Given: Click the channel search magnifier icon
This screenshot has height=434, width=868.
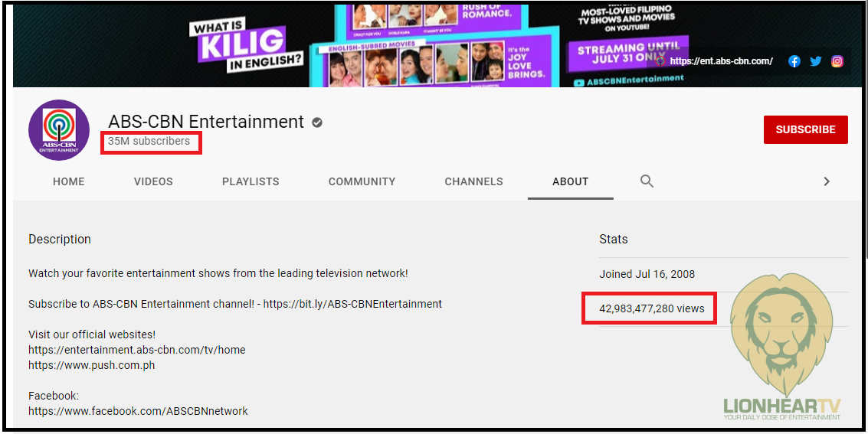Looking at the screenshot, I should click(647, 181).
